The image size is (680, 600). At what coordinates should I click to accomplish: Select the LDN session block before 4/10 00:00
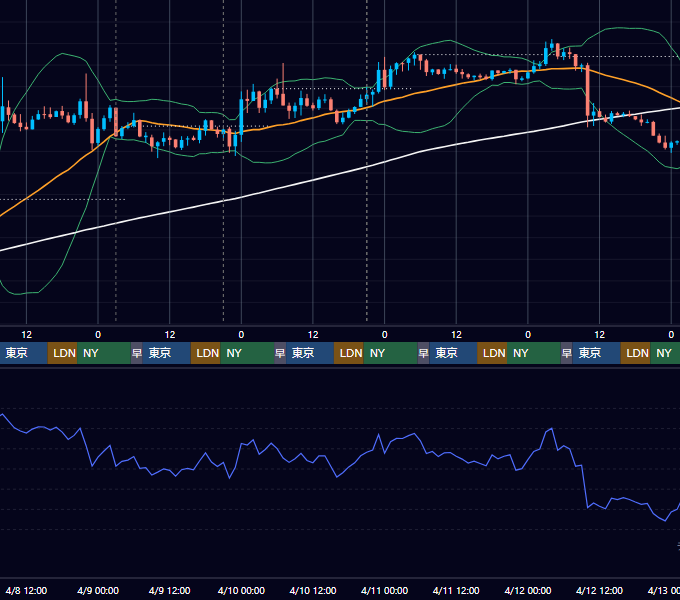tap(206, 353)
